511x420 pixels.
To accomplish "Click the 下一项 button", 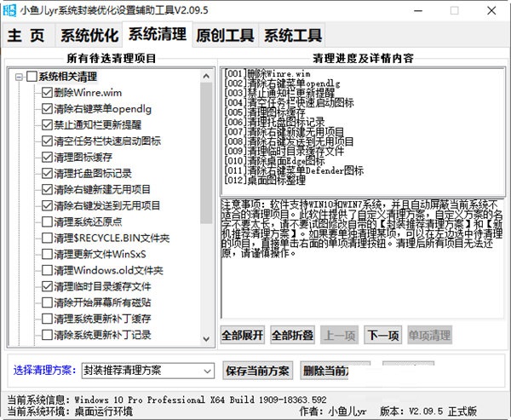I will pyautogui.click(x=383, y=335).
